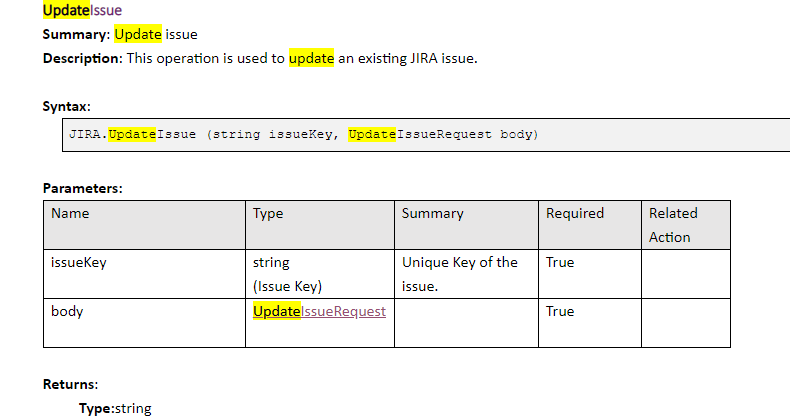Click the True value in issueKey row
Image resolution: width=790 pixels, height=418 pixels.
560,262
